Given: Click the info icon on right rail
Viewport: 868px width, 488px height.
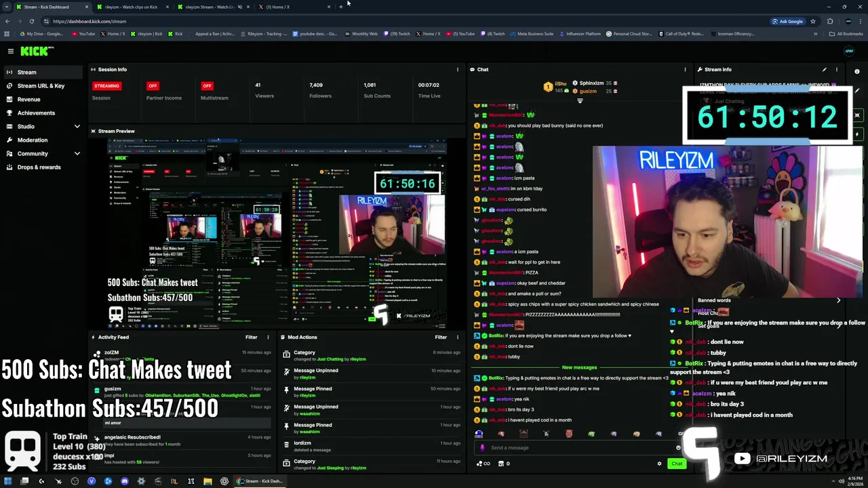Looking at the screenshot, I should (857, 71).
